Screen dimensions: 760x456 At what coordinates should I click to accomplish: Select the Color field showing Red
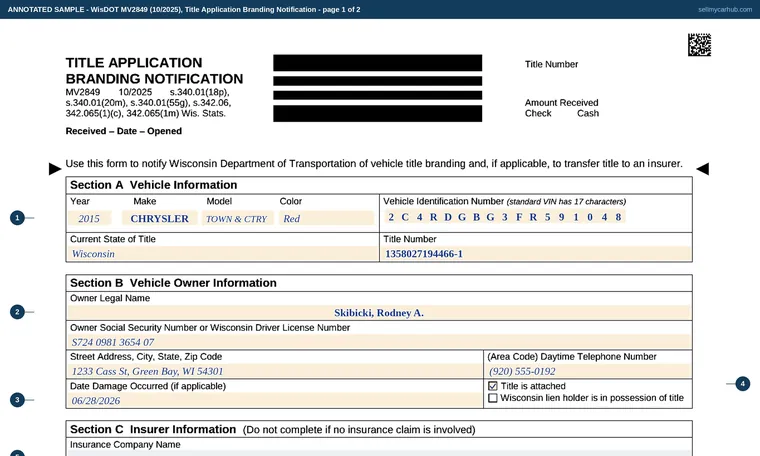[x=326, y=219]
